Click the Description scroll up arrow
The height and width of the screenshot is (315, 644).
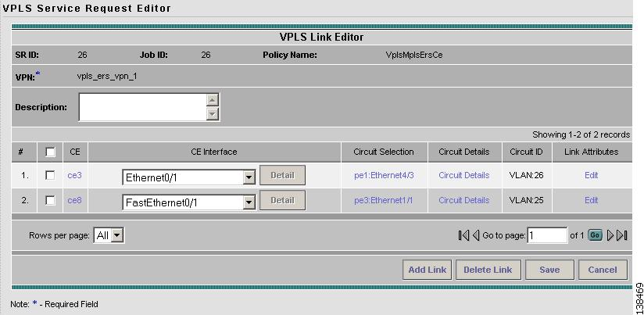[212, 100]
